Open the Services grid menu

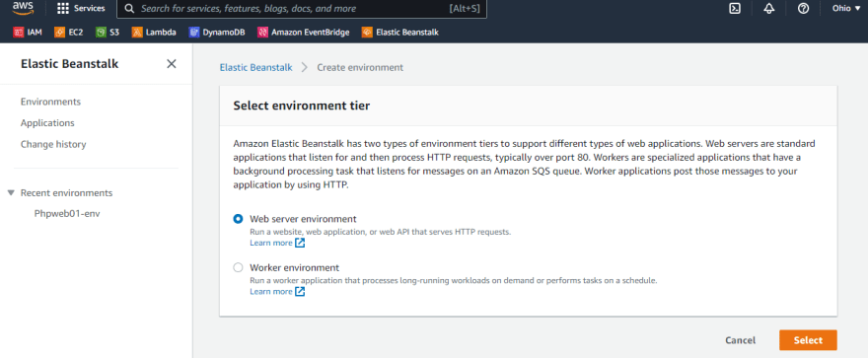point(63,9)
